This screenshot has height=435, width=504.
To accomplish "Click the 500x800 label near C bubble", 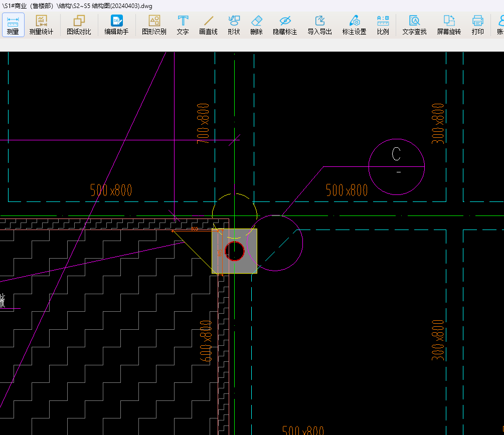I will pos(347,190).
